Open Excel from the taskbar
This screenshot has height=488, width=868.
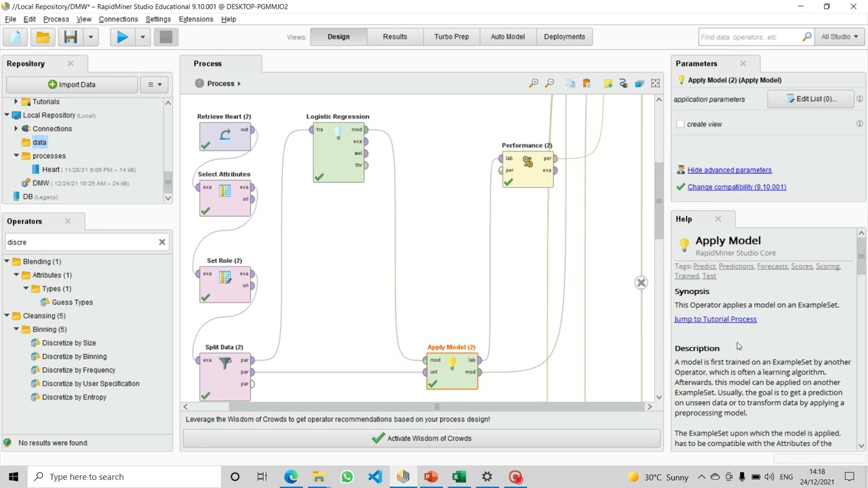tap(459, 476)
